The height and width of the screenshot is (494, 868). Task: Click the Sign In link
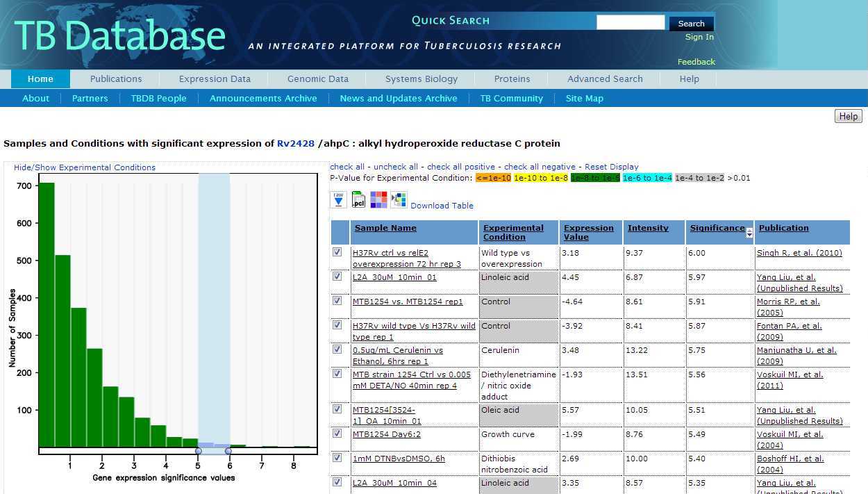coord(699,37)
